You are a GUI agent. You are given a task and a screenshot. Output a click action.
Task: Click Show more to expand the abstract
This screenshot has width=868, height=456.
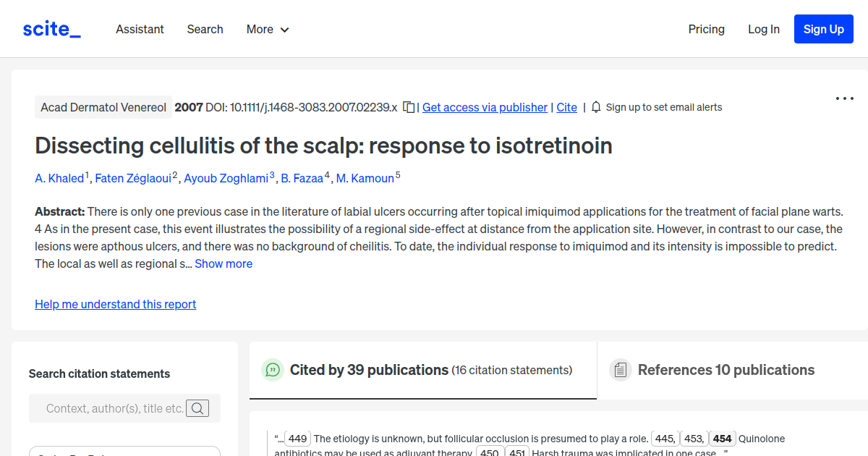[x=223, y=263]
